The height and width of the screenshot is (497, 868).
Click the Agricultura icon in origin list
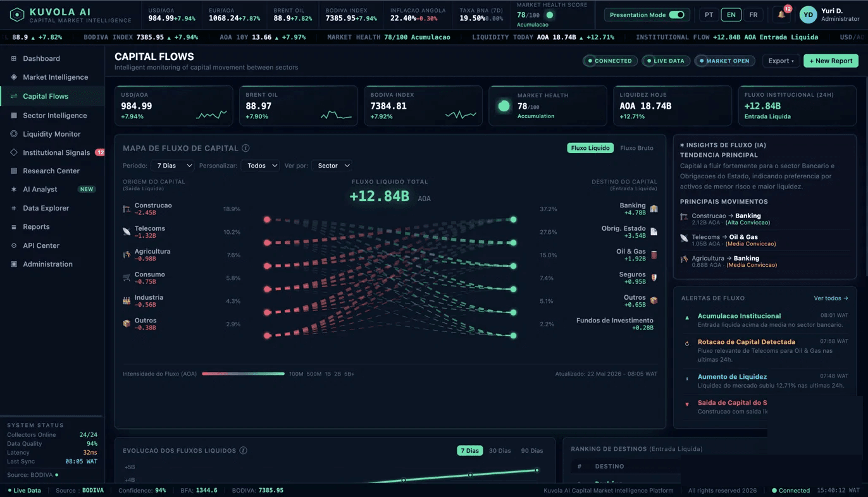click(127, 255)
